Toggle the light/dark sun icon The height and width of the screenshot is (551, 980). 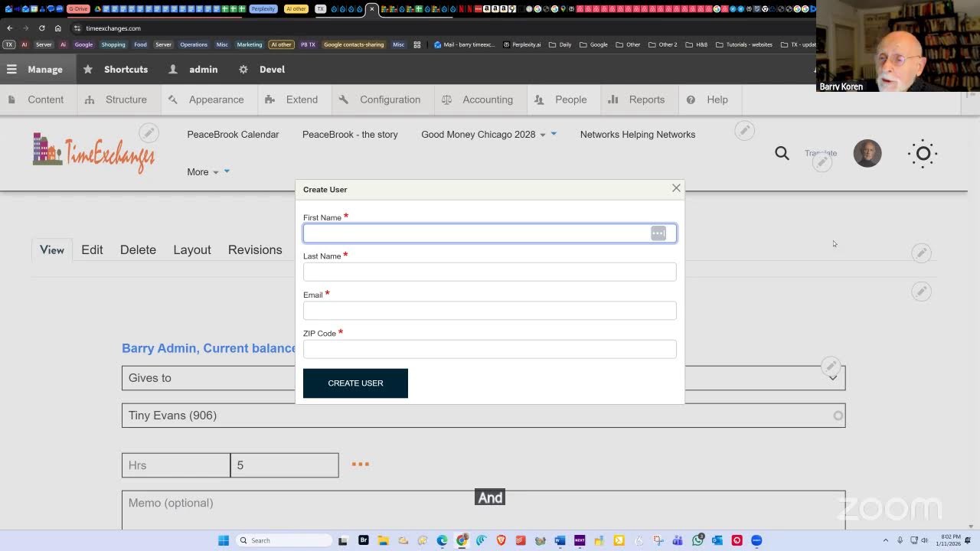click(x=923, y=153)
